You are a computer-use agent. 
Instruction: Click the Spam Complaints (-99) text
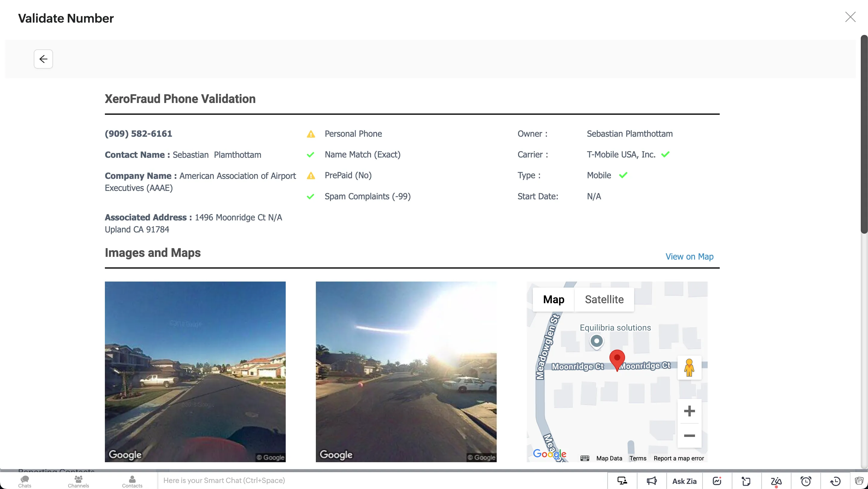pos(368,196)
